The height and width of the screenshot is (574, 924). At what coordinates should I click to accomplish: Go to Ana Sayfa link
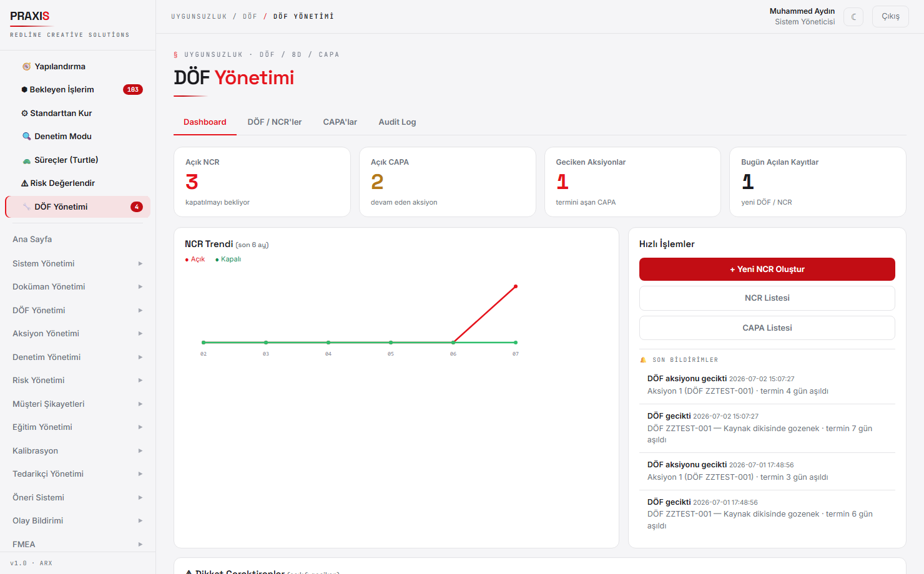click(32, 240)
